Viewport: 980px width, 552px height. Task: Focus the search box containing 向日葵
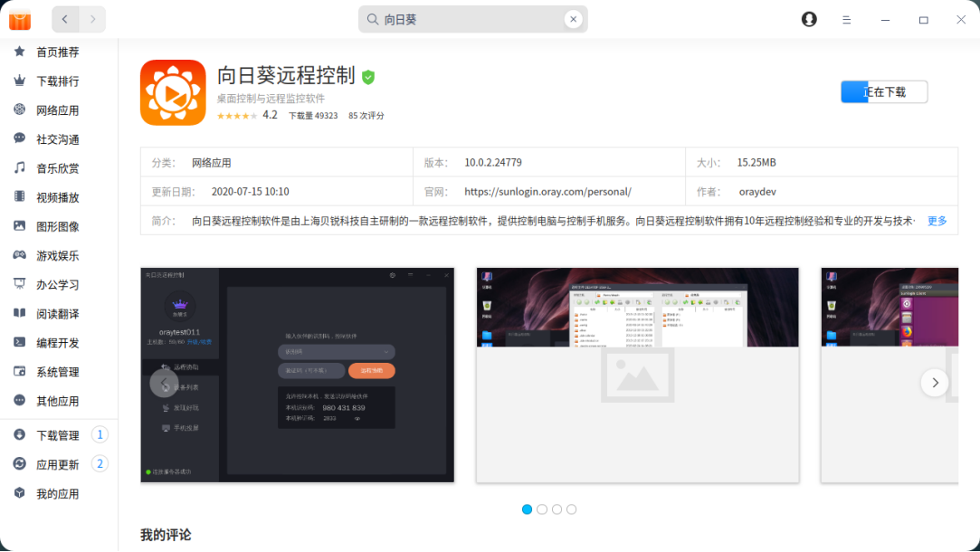click(x=472, y=19)
